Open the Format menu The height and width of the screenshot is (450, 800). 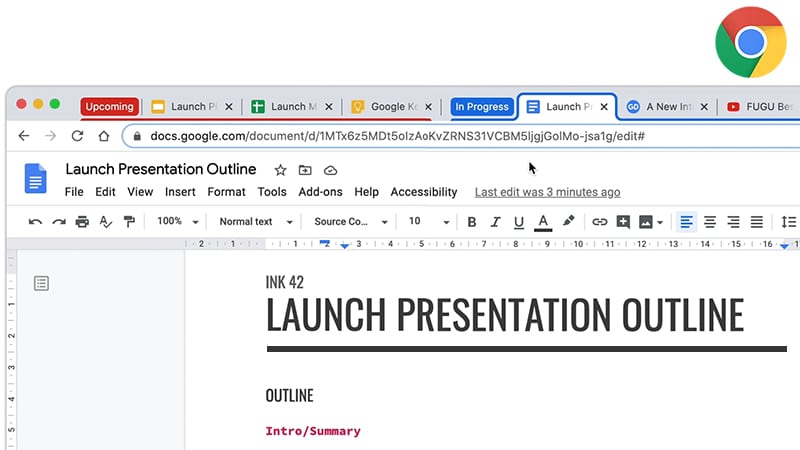226,192
